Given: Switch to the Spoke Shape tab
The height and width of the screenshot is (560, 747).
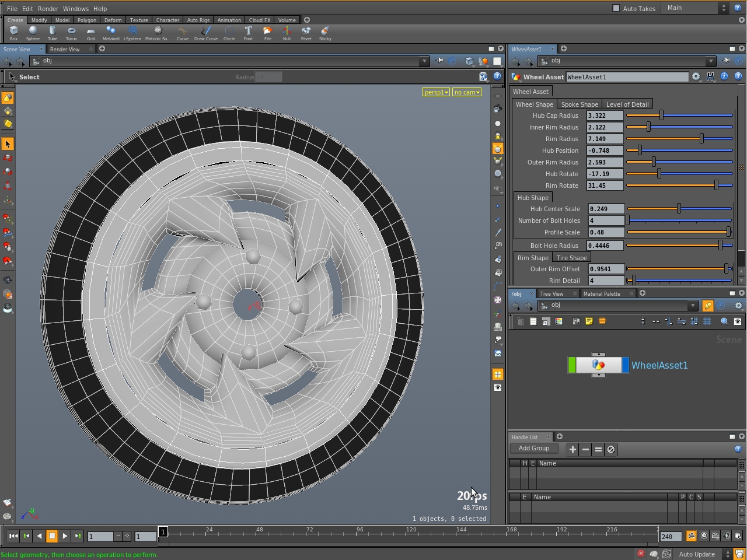Looking at the screenshot, I should [580, 104].
